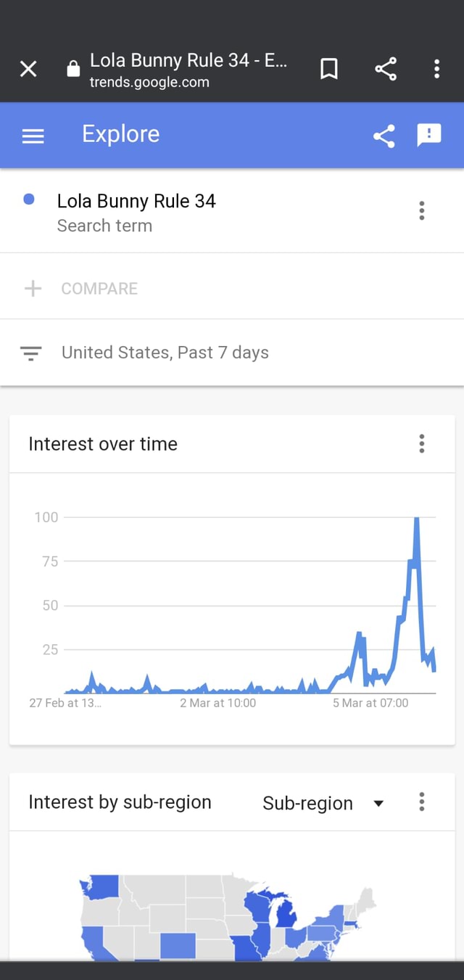Tap the site security lock icon

pyautogui.click(x=72, y=69)
